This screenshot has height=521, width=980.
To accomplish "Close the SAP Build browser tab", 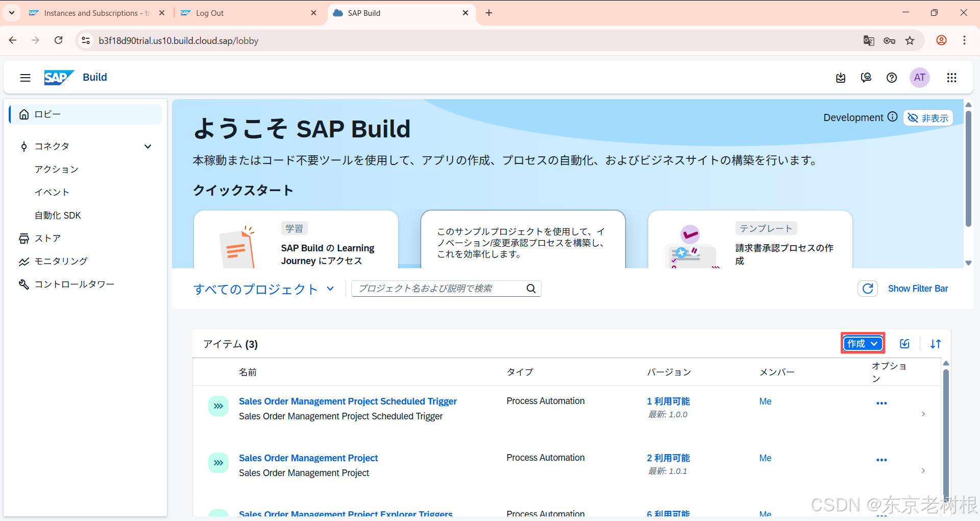I will 465,13.
